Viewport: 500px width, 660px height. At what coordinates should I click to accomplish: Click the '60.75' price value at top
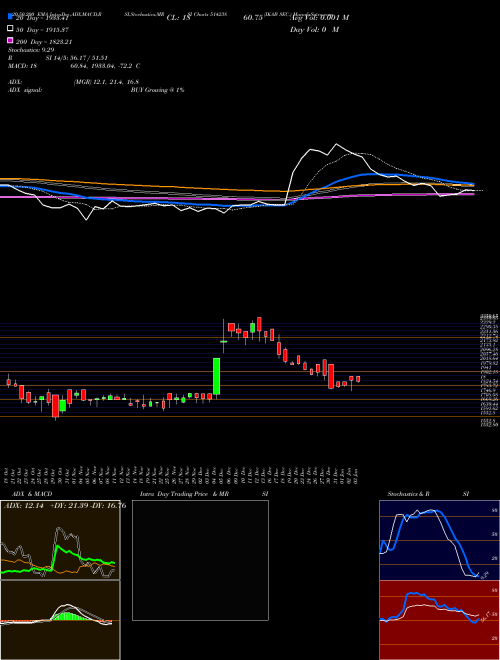253,18
